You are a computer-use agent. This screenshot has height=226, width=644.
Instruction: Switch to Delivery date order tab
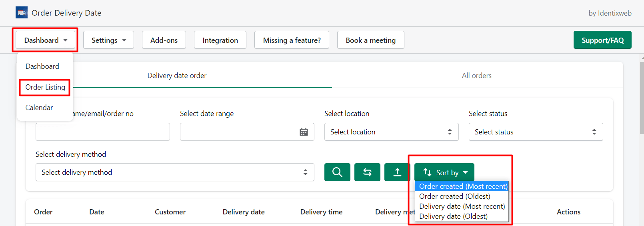pyautogui.click(x=177, y=76)
